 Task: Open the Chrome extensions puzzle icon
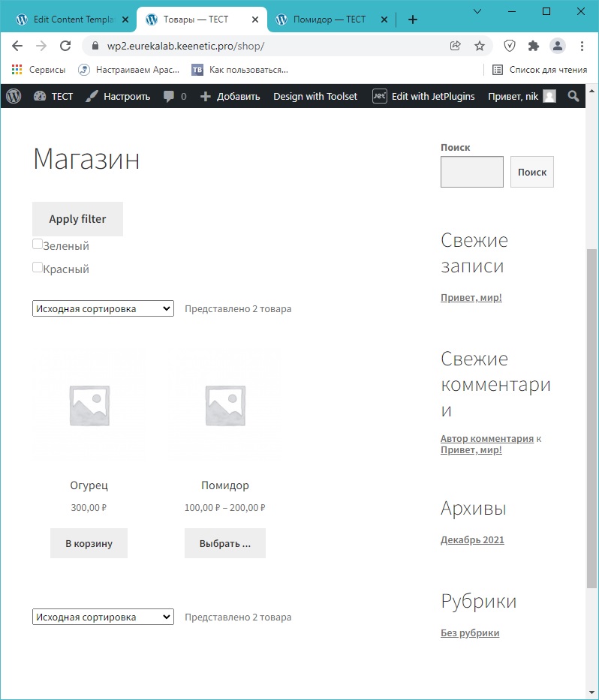point(534,46)
